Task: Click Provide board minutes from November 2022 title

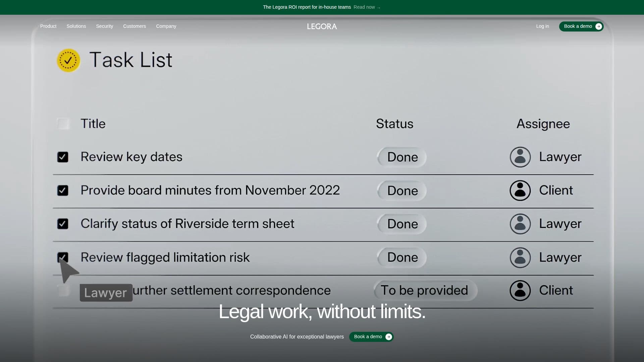Action: pos(210,190)
